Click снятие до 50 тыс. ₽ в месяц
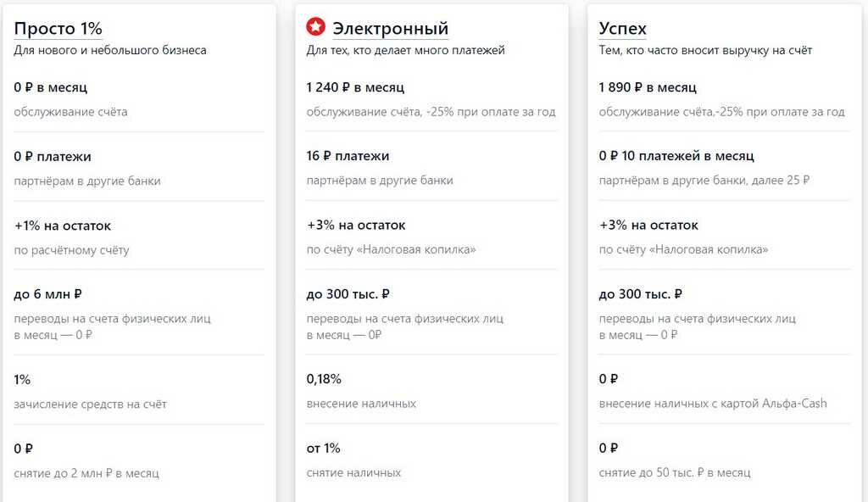Image resolution: width=868 pixels, height=502 pixels. (674, 472)
